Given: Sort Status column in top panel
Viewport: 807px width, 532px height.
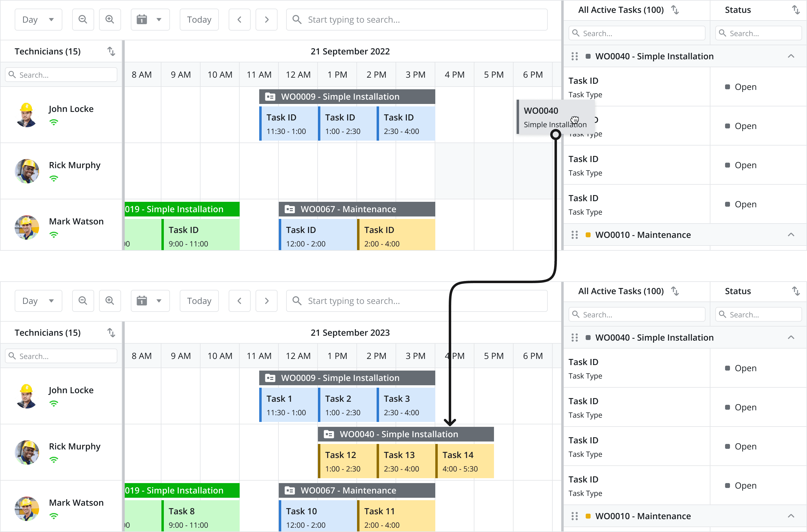Looking at the screenshot, I should pyautogui.click(x=796, y=10).
